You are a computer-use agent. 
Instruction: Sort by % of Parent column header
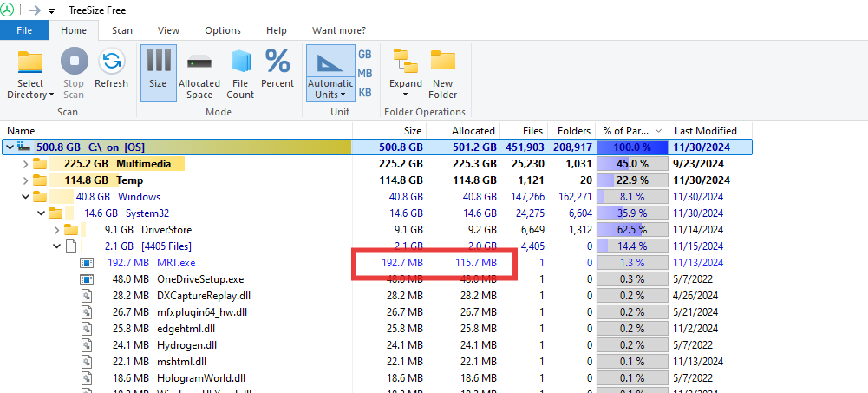[x=632, y=131]
